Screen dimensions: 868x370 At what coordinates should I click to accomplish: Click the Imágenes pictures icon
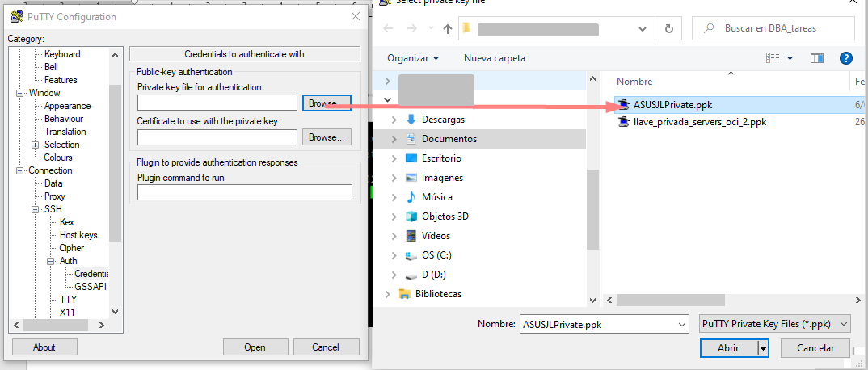(411, 178)
